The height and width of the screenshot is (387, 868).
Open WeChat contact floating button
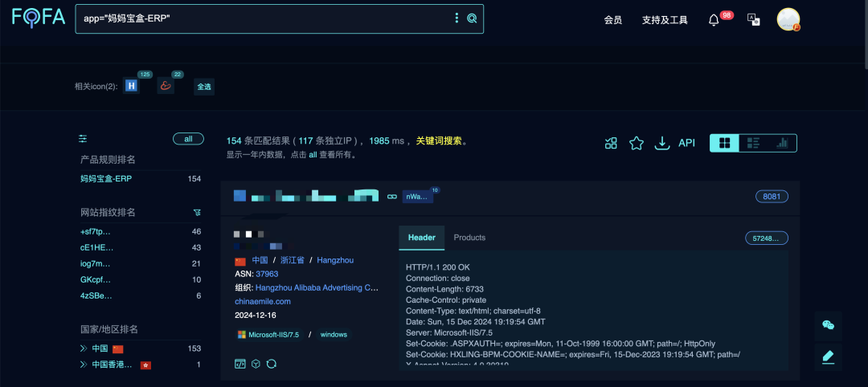click(828, 325)
